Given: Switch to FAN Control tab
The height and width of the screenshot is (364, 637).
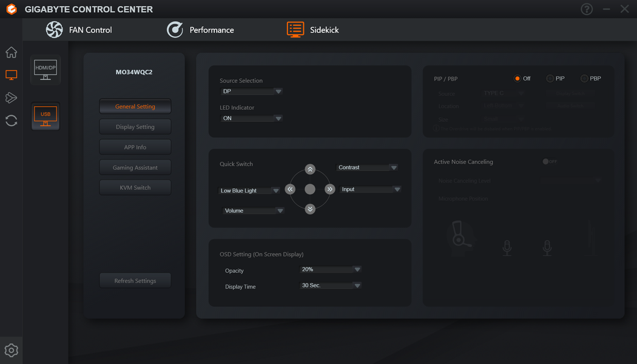Looking at the screenshot, I should tap(79, 30).
